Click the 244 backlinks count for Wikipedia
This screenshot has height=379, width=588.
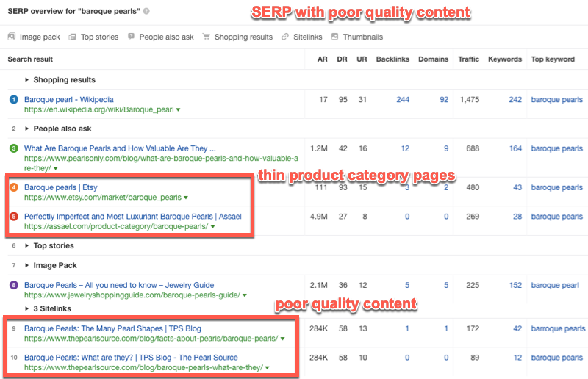click(402, 100)
